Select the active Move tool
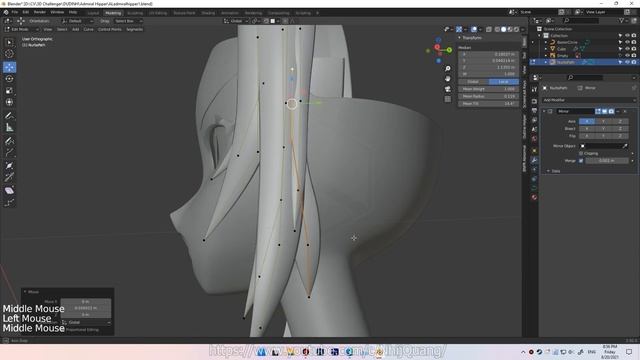 point(9,67)
